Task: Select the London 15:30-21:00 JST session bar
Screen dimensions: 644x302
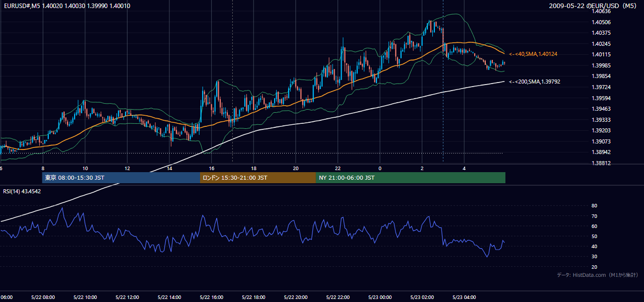Action: coord(258,178)
